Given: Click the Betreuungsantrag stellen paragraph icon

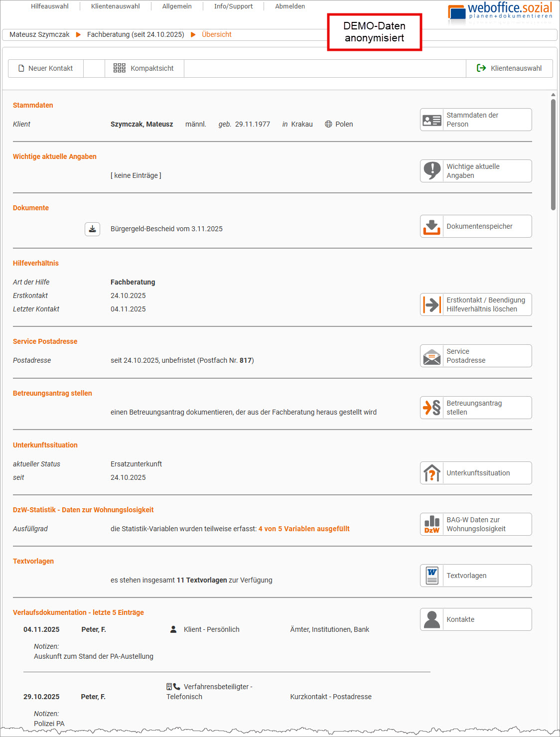Looking at the screenshot, I should click(431, 408).
